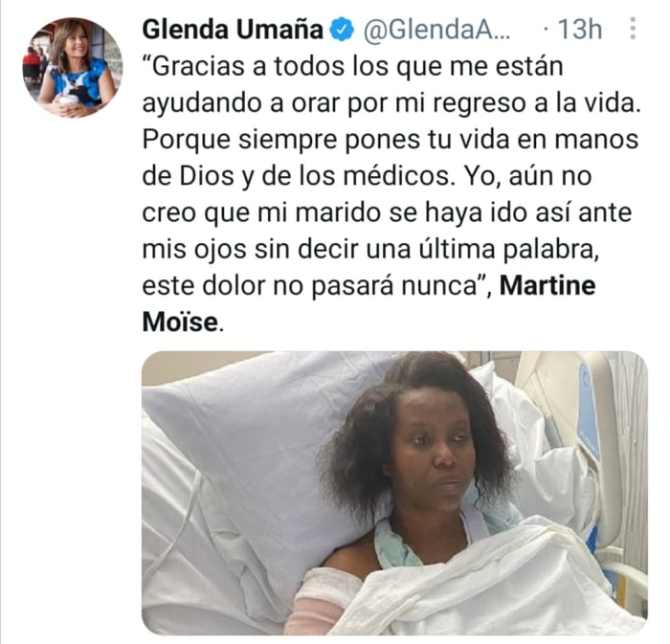Click the line "mis ojos sin decir una última palabra"
The height and width of the screenshot is (644, 670).
[371, 249]
